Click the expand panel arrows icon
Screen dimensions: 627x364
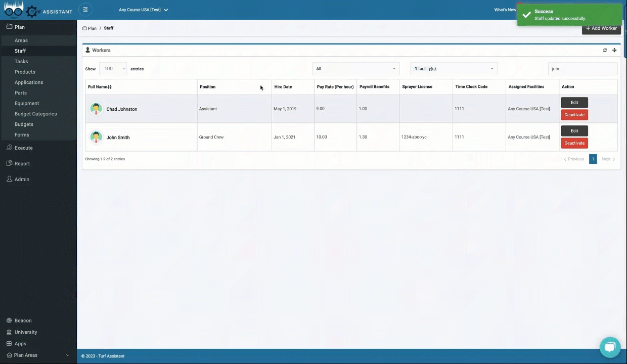(614, 50)
